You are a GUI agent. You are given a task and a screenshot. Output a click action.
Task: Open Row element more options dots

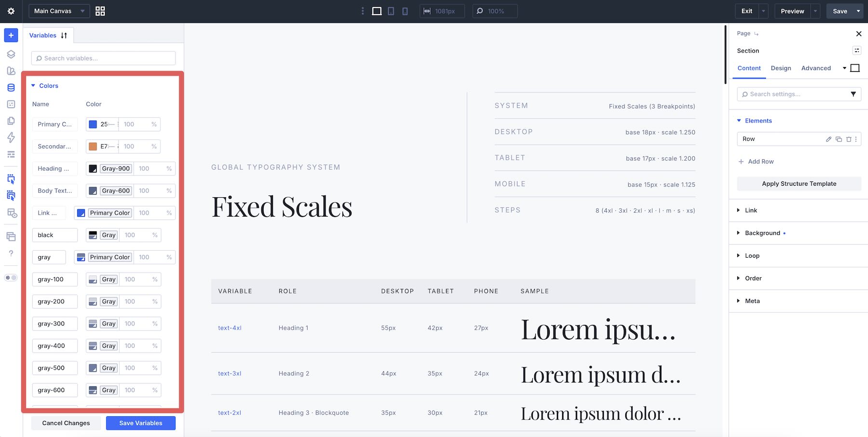pos(856,139)
